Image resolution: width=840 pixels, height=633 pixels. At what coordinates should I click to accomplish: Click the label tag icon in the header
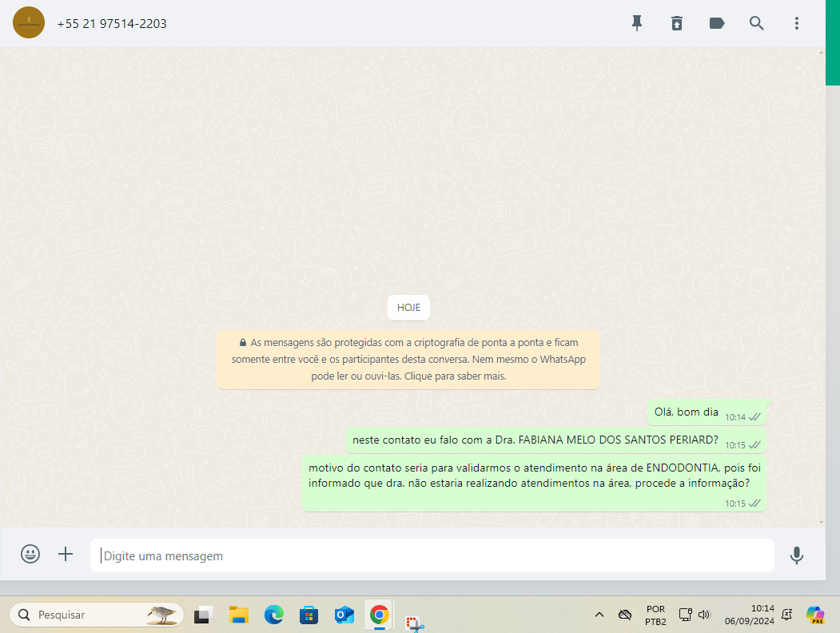[717, 23]
